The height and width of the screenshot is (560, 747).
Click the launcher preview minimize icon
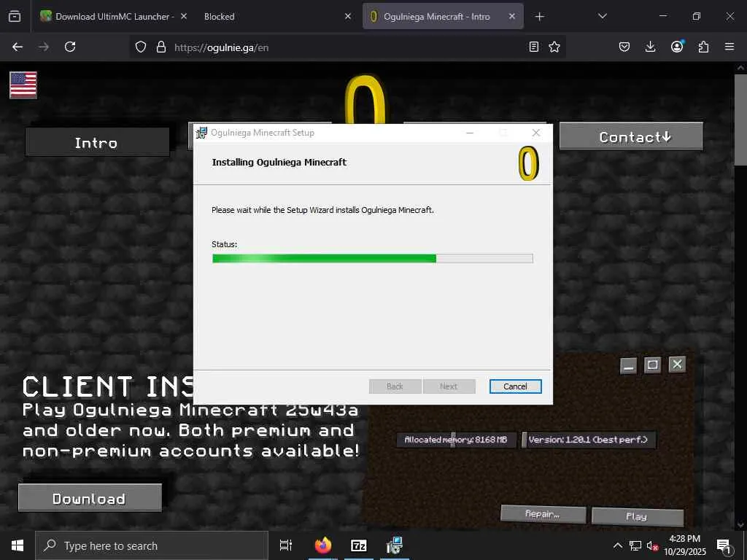628,365
